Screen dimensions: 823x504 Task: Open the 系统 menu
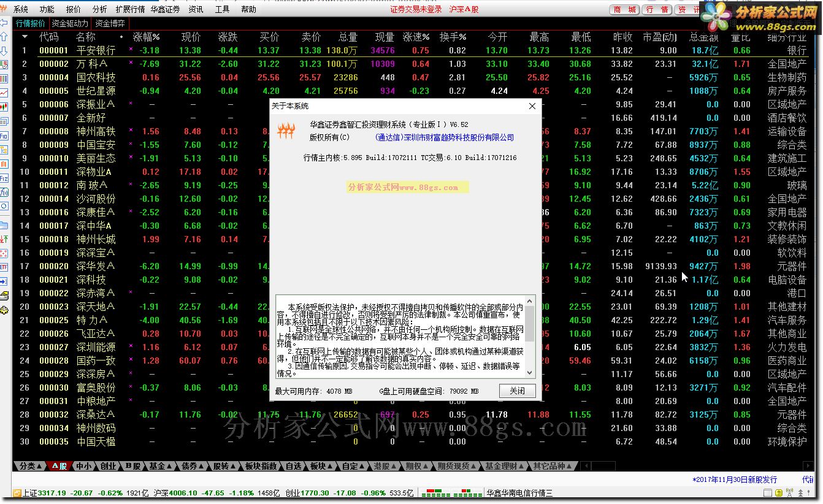21,10
